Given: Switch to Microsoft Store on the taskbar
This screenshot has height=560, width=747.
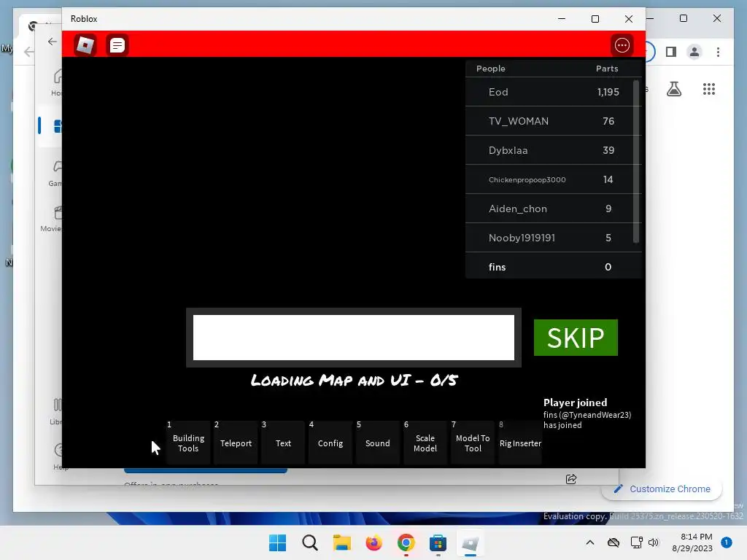Looking at the screenshot, I should click(438, 542).
